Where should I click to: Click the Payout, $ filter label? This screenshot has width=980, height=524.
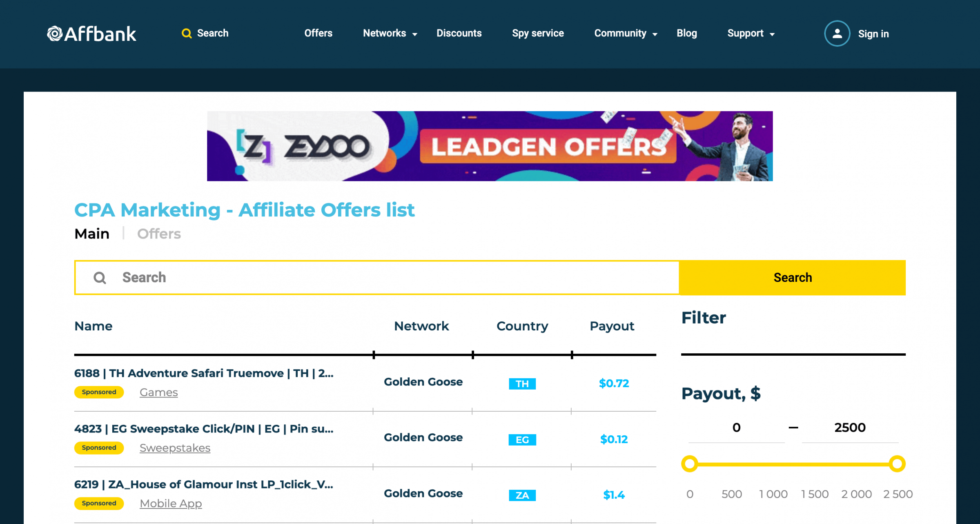(x=721, y=394)
